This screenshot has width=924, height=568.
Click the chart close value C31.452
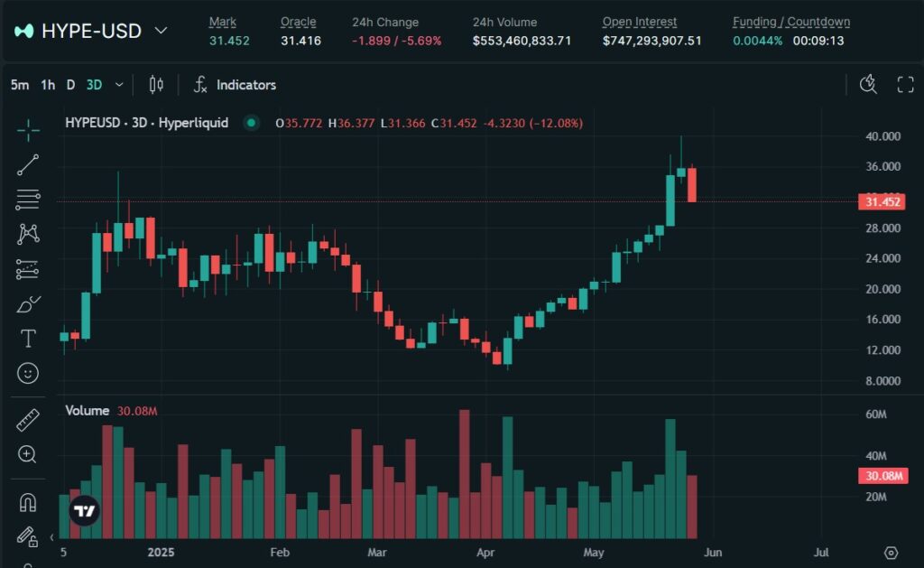(454, 124)
